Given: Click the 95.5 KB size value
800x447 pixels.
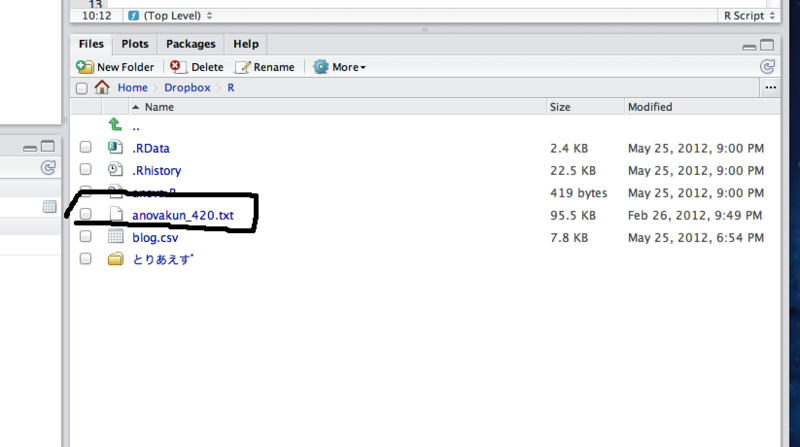Looking at the screenshot, I should click(x=573, y=215).
